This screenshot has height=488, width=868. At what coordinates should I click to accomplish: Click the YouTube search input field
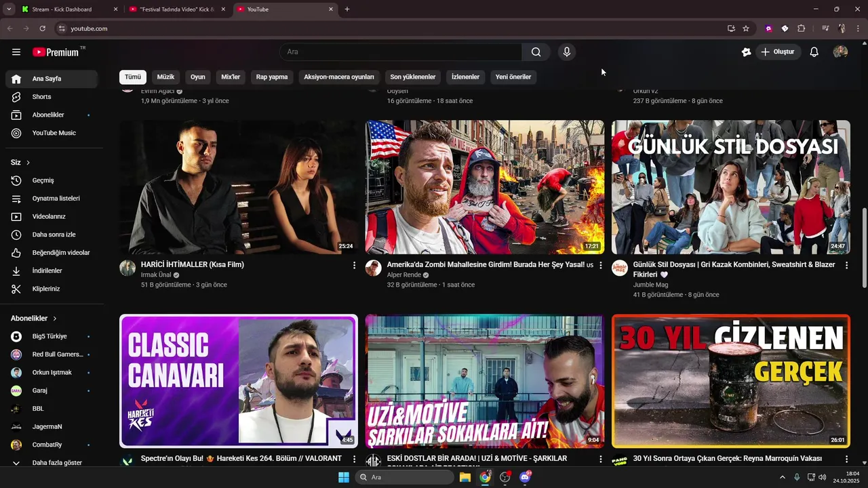(401, 52)
